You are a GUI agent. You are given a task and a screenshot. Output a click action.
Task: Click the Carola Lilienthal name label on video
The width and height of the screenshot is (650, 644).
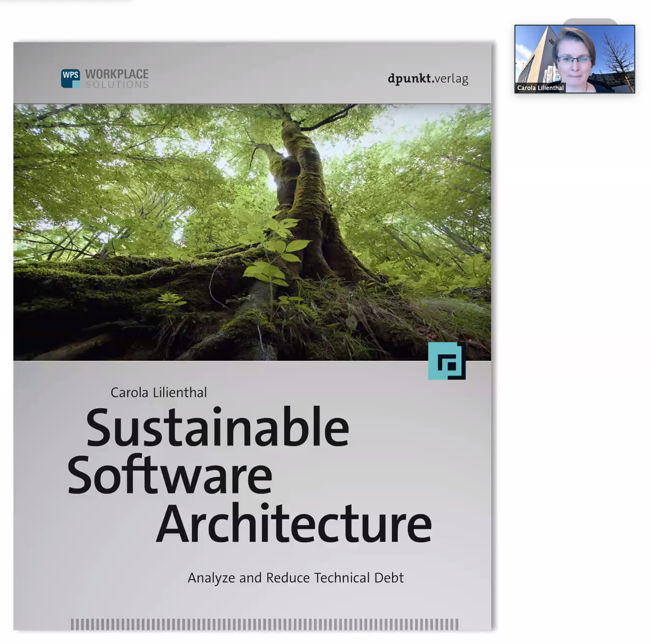540,88
